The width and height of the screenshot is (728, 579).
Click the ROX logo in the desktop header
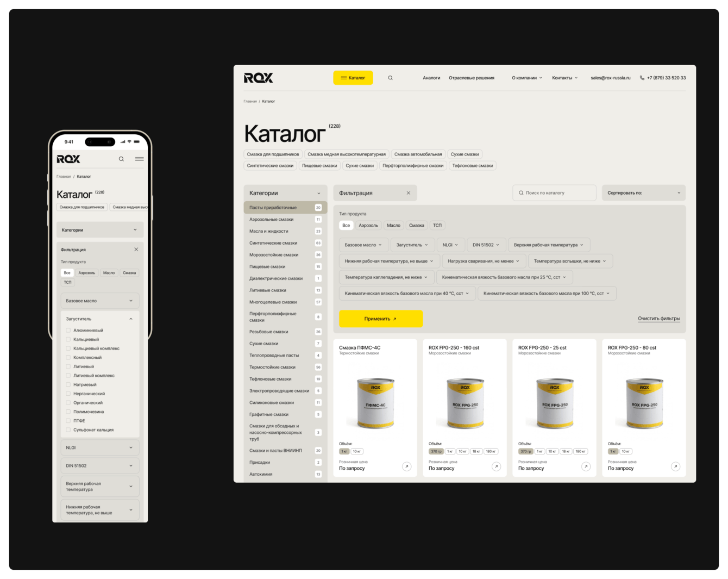tap(259, 78)
